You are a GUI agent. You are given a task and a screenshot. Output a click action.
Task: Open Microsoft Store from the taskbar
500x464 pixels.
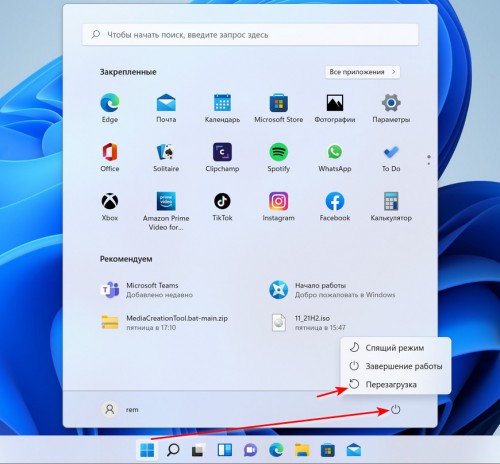click(x=328, y=450)
